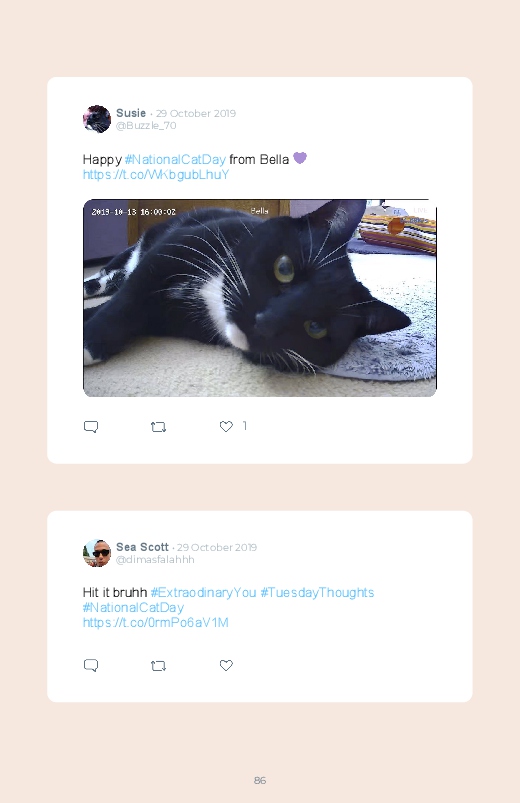Follow the t.co/0rmPo6aV1M link
The height and width of the screenshot is (803, 520).
(x=156, y=623)
